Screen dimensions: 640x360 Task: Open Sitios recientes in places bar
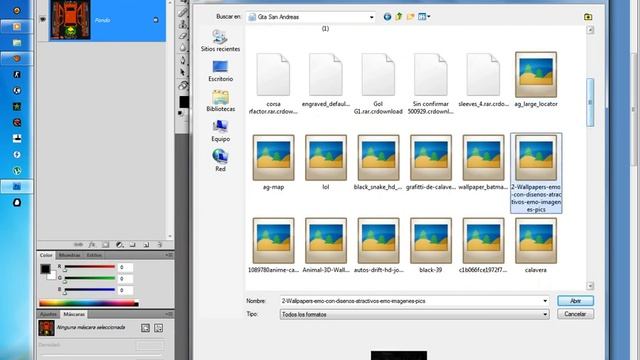[x=220, y=41]
